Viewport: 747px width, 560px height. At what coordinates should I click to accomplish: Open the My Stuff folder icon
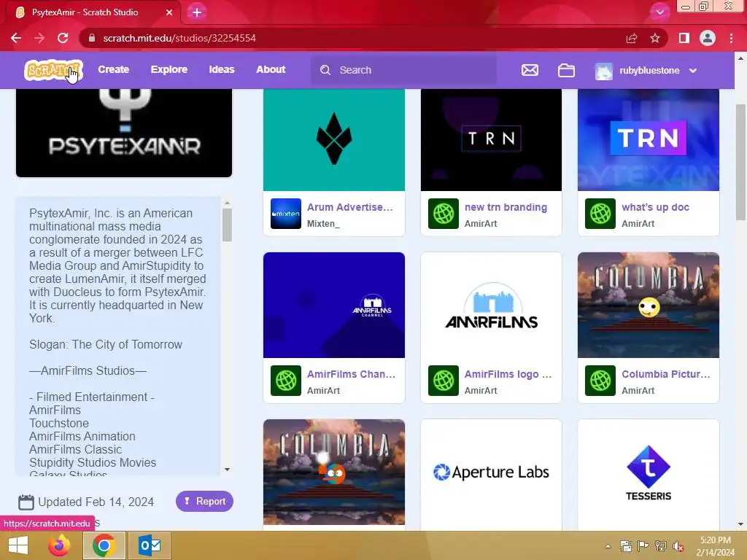[x=566, y=71]
